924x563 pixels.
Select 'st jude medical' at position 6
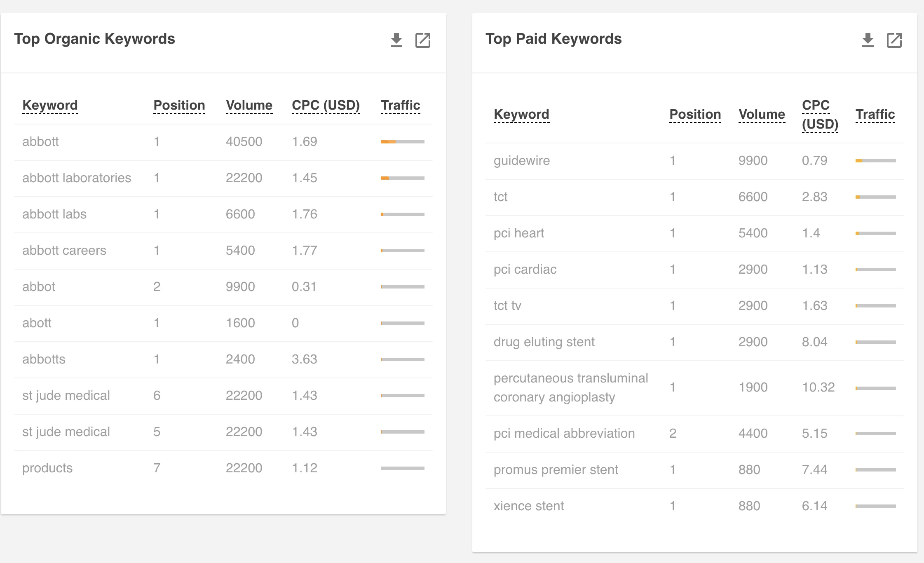point(66,396)
